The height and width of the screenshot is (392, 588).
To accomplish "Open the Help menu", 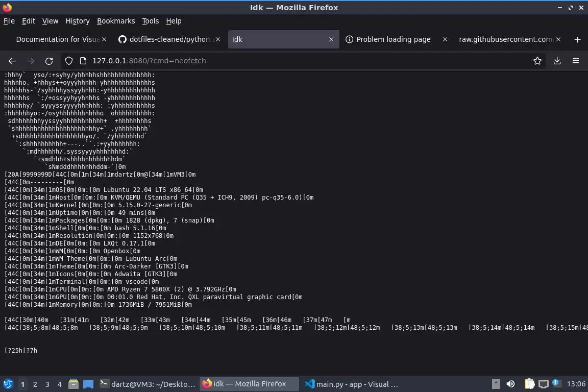I will click(174, 21).
